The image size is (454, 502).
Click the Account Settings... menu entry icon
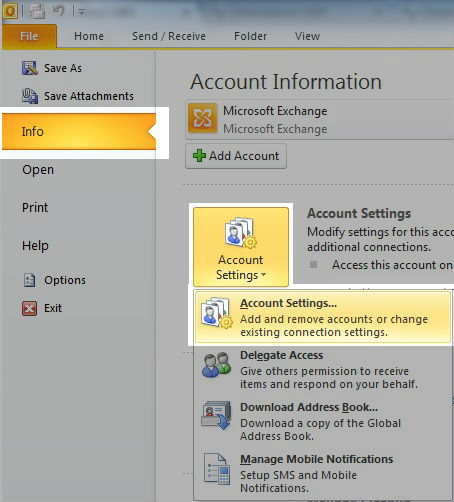coord(217,313)
